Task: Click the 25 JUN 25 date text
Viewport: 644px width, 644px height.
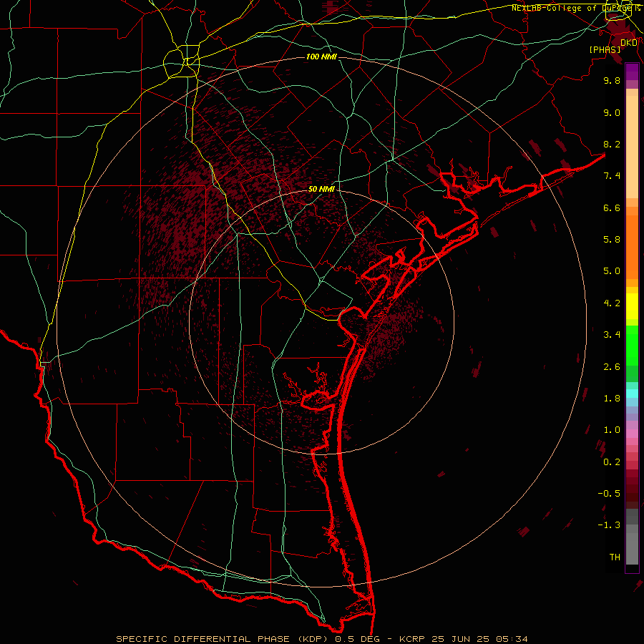Action: (459, 639)
